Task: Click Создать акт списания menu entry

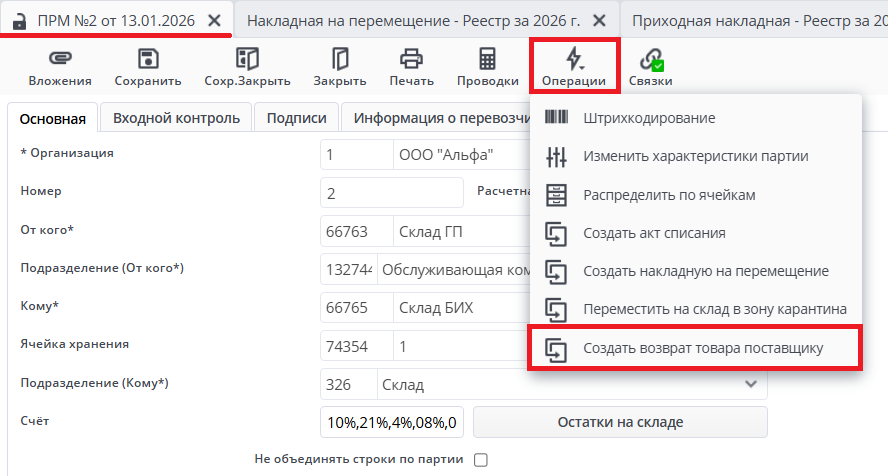Action: coord(654,233)
